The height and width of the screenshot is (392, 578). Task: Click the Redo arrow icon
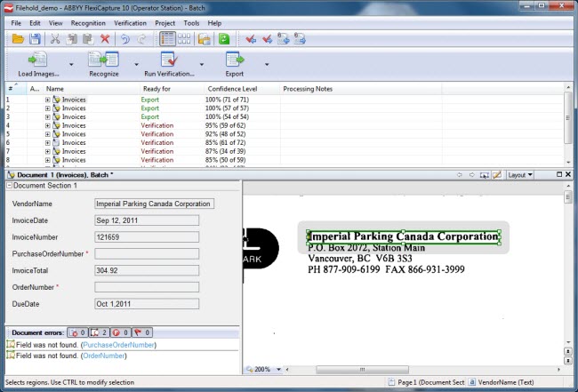142,39
